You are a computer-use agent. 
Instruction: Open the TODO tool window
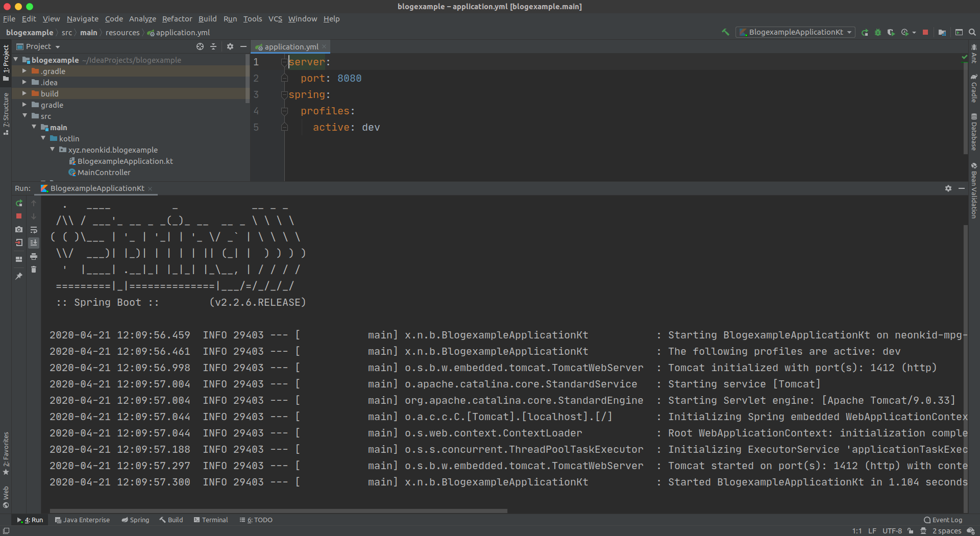click(256, 520)
